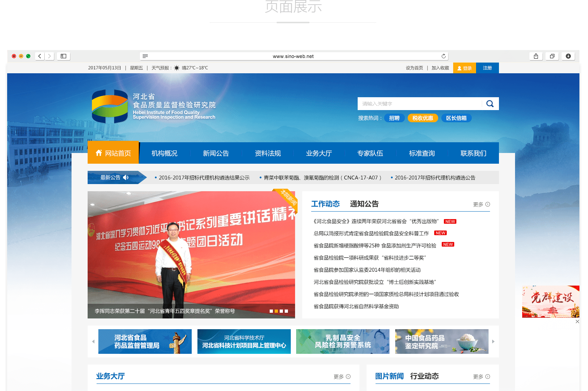
Task: Click the speaker icon beside 最新公告
Action: [x=126, y=178]
